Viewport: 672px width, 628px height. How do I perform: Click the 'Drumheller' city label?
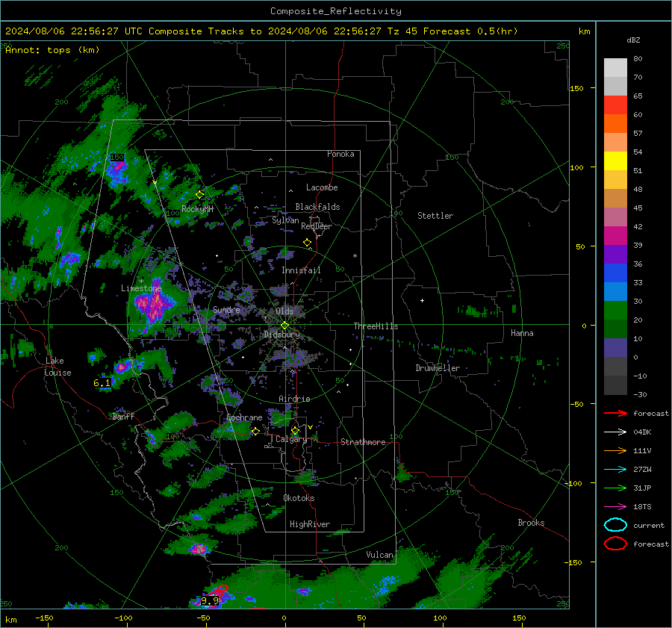click(x=438, y=368)
